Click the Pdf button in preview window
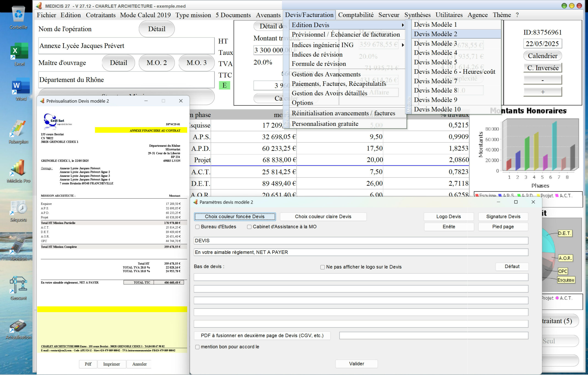The height and width of the screenshot is (375, 588). coord(88,364)
